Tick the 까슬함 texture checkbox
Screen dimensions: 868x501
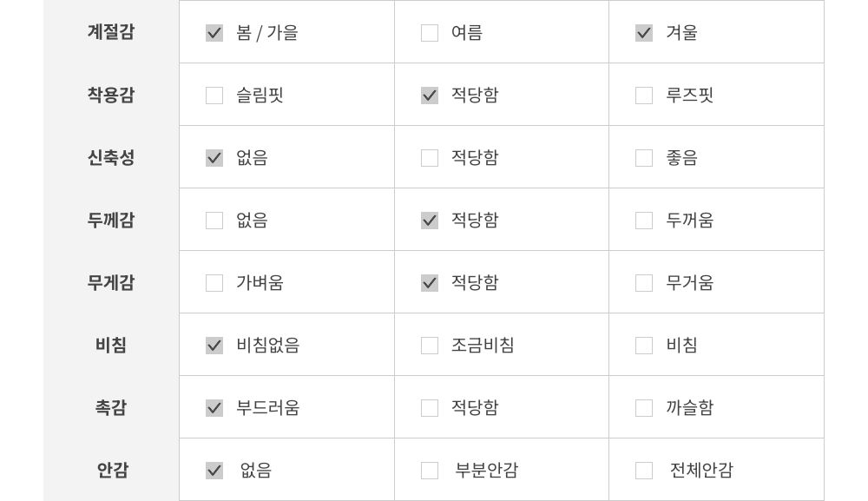[x=644, y=408]
